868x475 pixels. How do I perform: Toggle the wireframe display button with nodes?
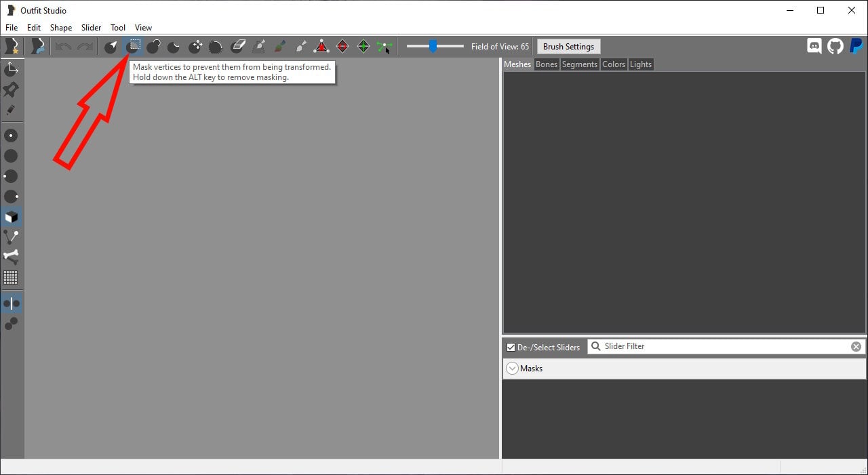[x=11, y=237]
